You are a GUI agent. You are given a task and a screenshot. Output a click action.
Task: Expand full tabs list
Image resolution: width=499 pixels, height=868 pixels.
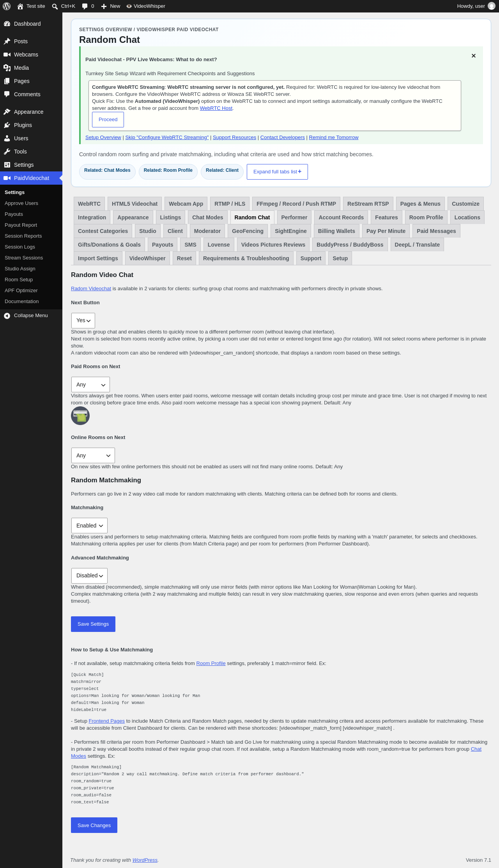pyautogui.click(x=277, y=172)
